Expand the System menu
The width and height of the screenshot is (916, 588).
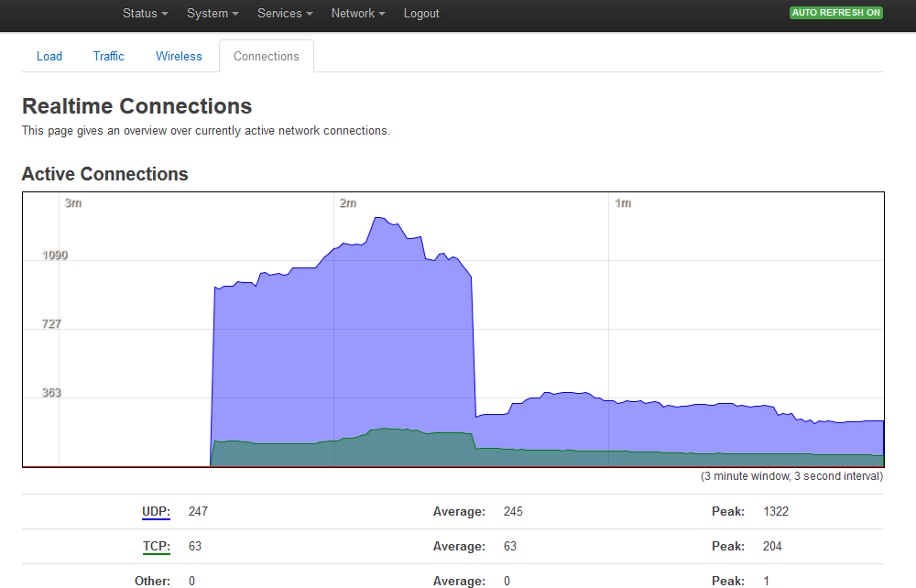pyautogui.click(x=213, y=14)
